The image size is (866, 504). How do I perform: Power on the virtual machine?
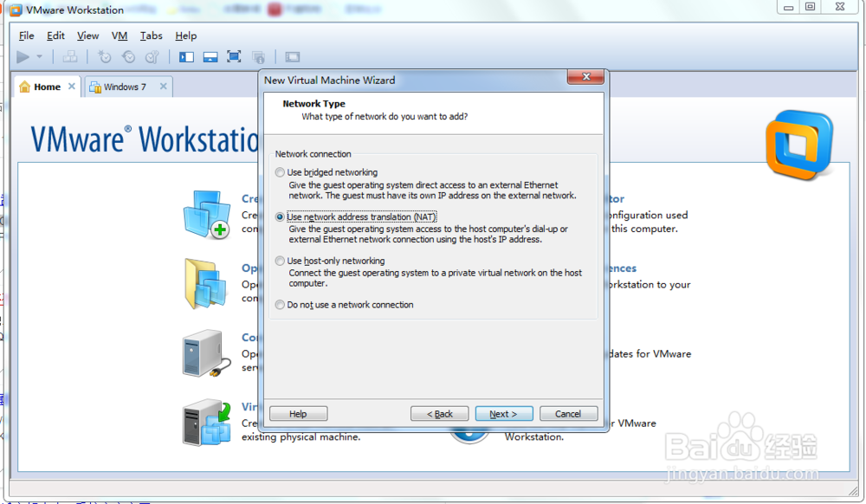pyautogui.click(x=22, y=56)
